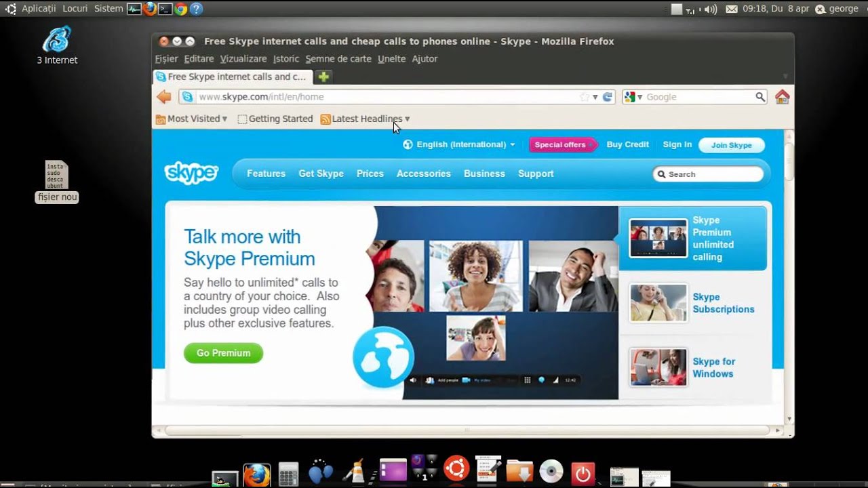
Task: Click the Ubuntu logo icon in the dock
Action: tap(456, 468)
